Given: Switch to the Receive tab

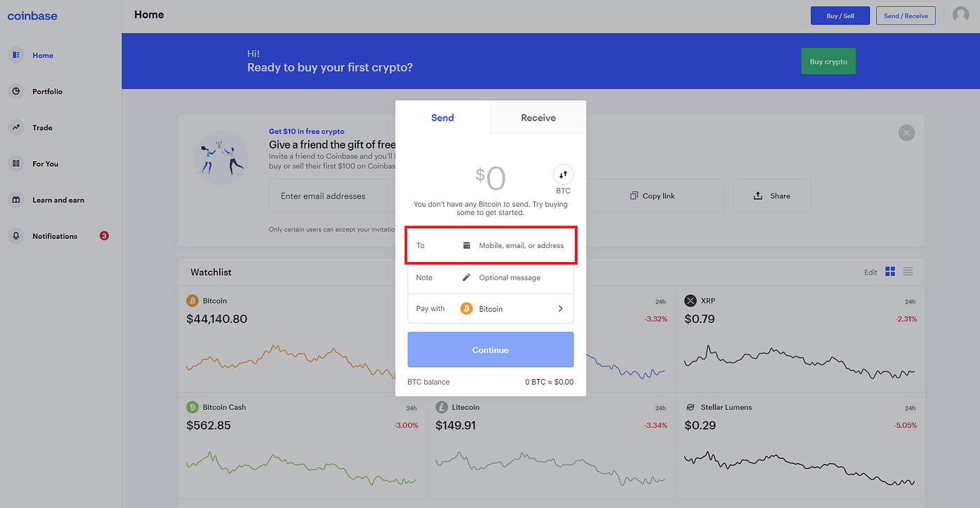Looking at the screenshot, I should pos(538,118).
